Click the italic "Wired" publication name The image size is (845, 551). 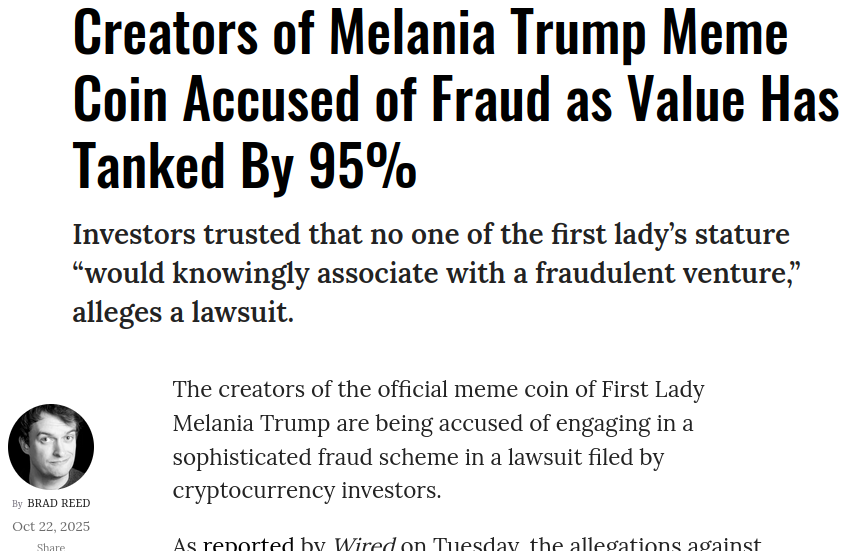363,543
